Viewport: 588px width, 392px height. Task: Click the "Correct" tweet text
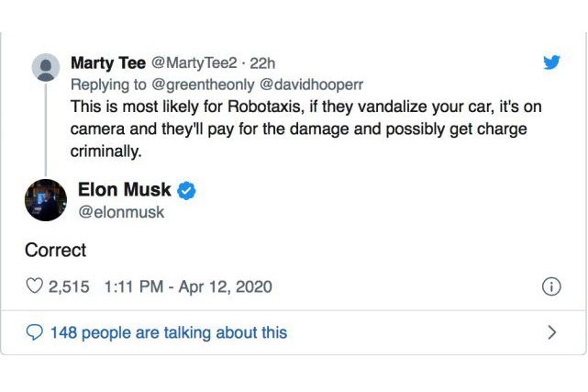tap(55, 250)
